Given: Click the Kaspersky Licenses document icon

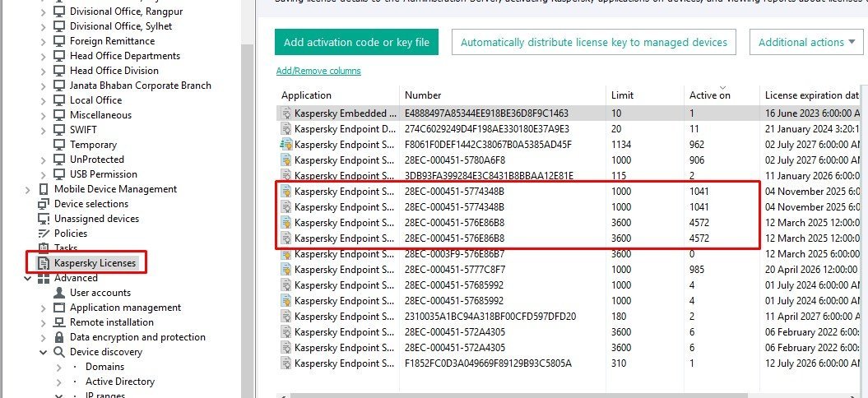Looking at the screenshot, I should [x=44, y=263].
